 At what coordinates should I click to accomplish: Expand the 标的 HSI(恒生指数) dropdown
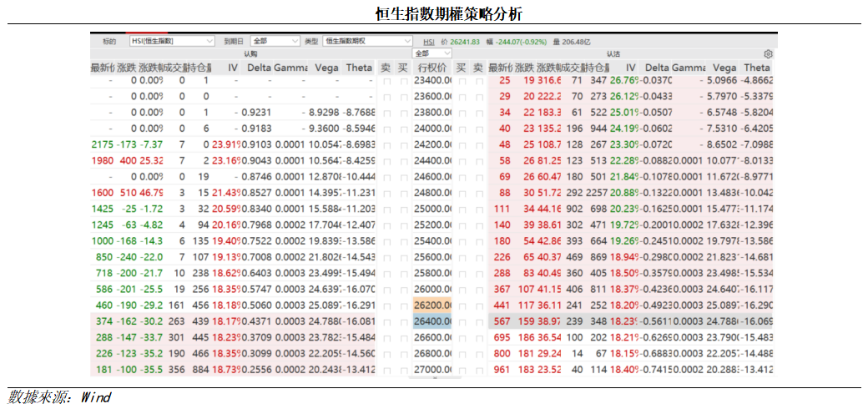pyautogui.click(x=172, y=40)
